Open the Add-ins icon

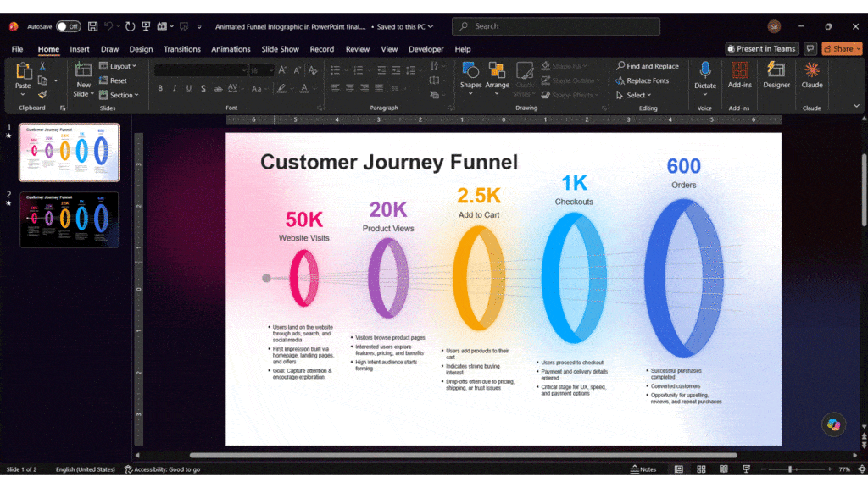coord(739,70)
